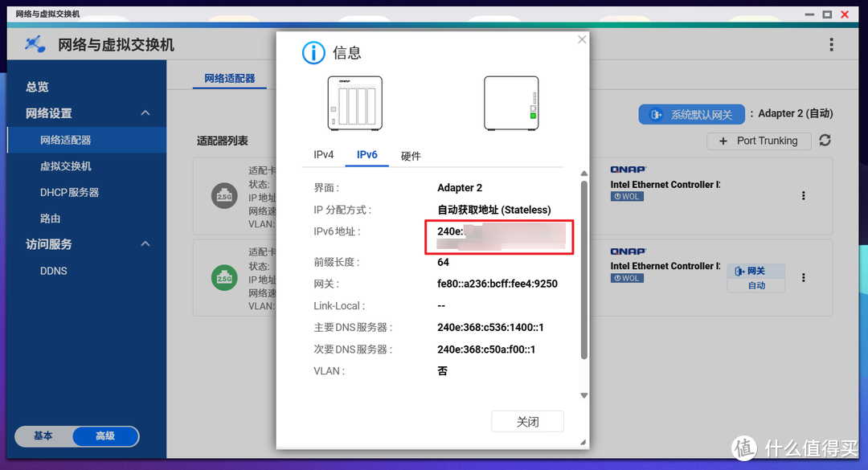Switch to 基本 mode
This screenshot has height=470, width=868.
pyautogui.click(x=43, y=436)
